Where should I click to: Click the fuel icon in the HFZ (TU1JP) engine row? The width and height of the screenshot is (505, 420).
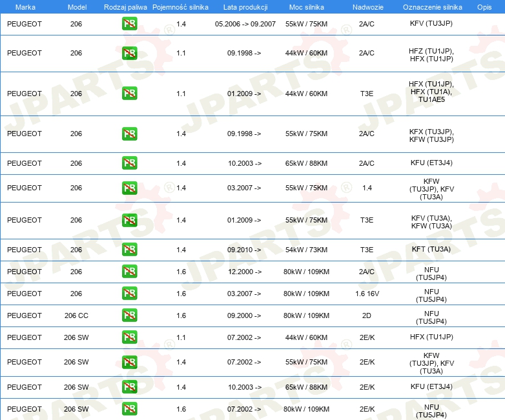129,53
